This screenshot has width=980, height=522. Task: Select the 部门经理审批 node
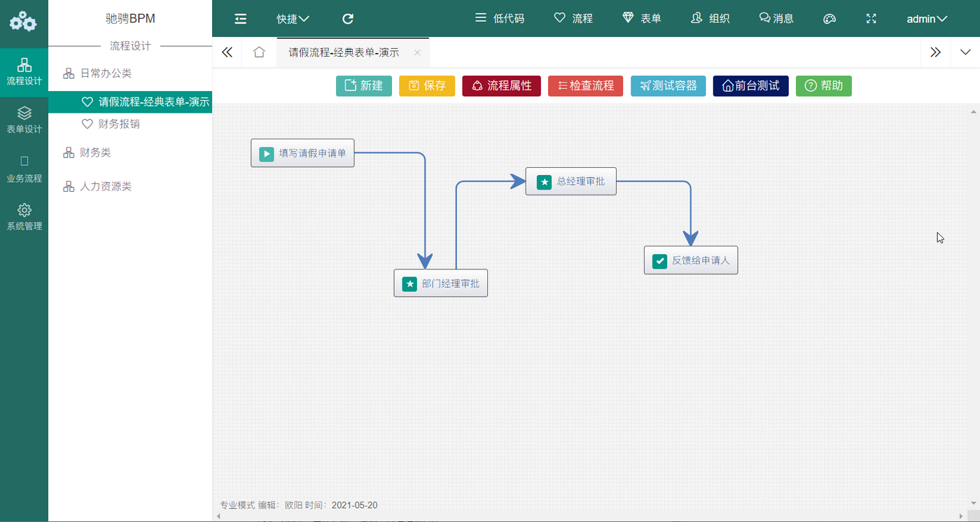click(x=441, y=283)
